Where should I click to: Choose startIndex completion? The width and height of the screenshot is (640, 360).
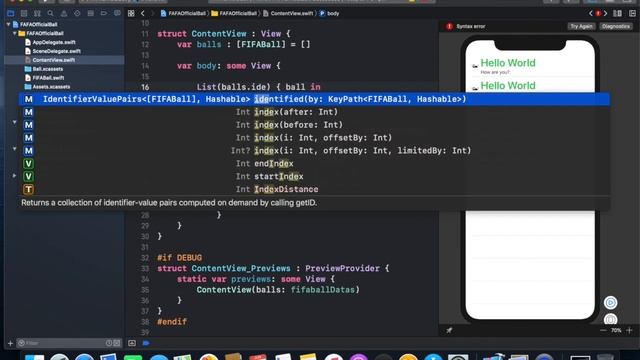[314, 177]
